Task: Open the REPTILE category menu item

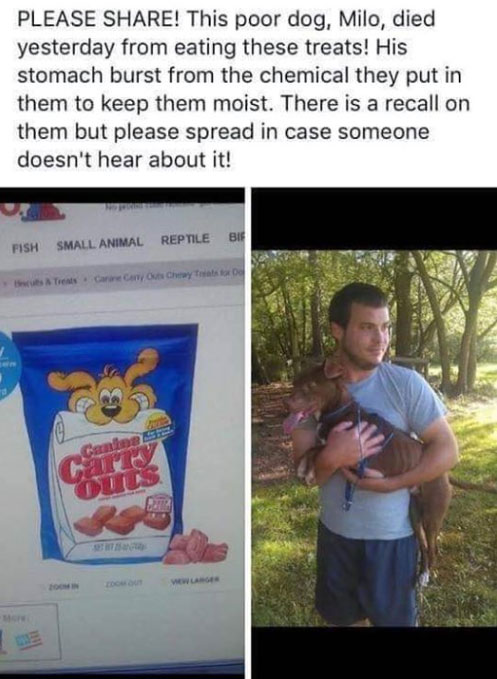Action: [185, 239]
